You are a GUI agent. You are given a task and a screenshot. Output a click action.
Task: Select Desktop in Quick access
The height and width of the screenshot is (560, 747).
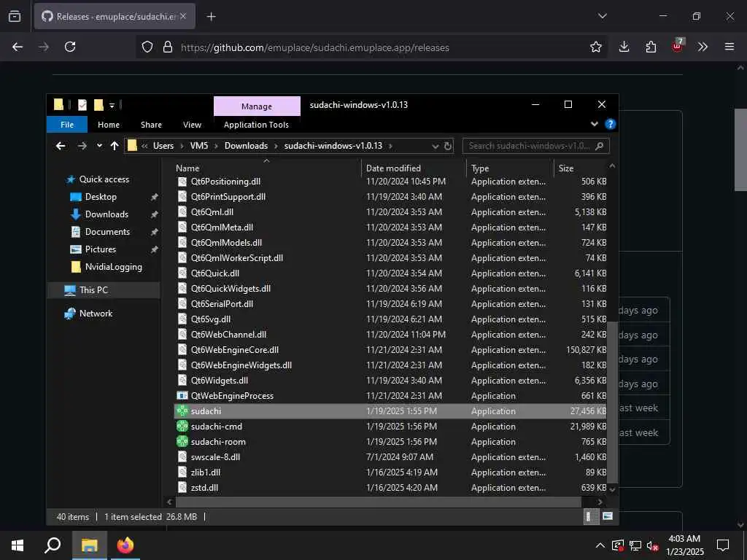101,197
